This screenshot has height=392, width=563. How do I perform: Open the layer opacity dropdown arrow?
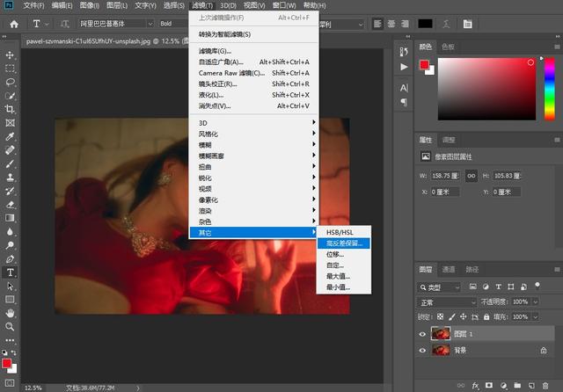[536, 302]
